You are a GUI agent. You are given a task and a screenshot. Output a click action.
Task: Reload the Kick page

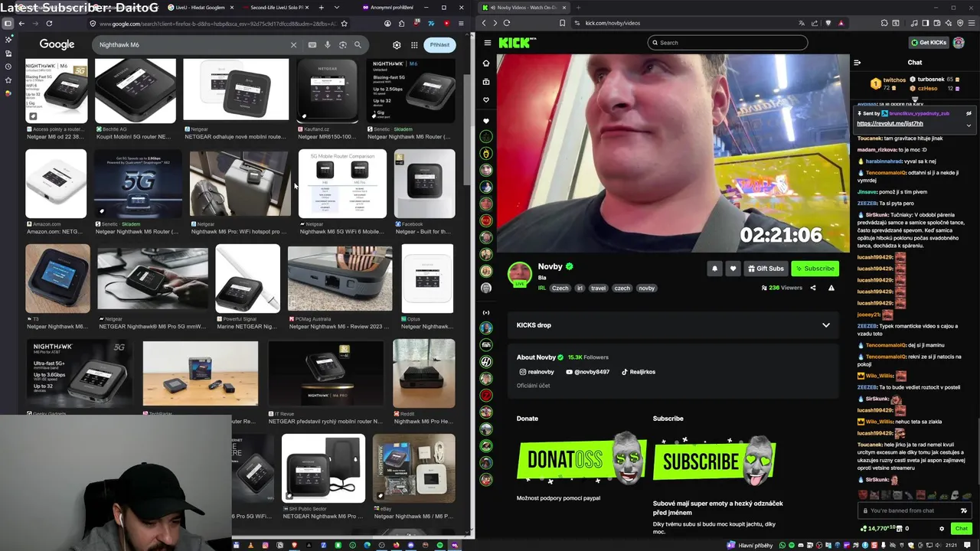(x=507, y=23)
